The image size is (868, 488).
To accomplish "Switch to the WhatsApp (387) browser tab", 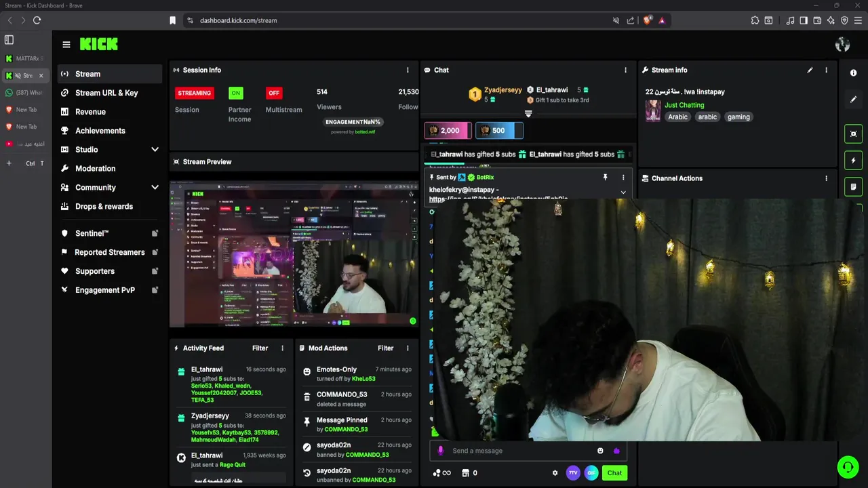I will pos(24,93).
